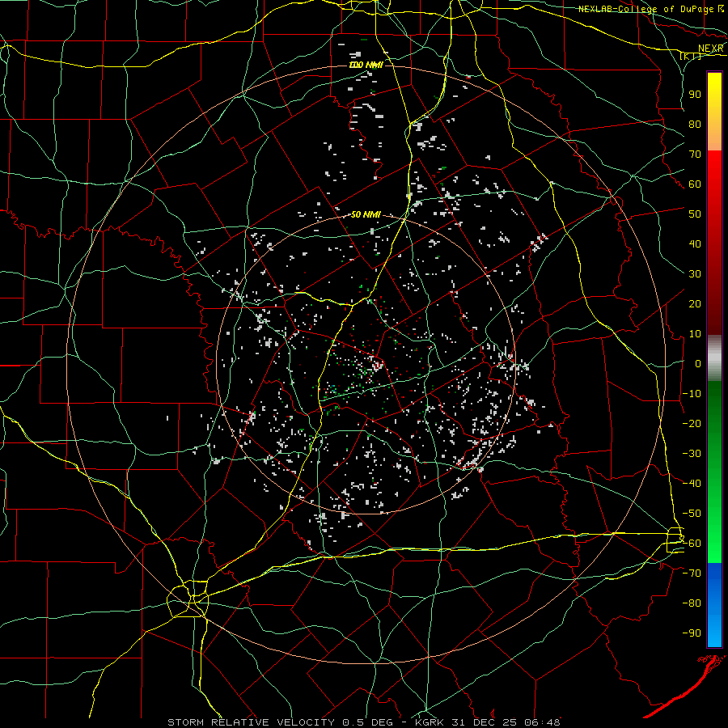Click the -90 value on velocity scale
Image resolution: width=728 pixels, height=728 pixels.
point(692,633)
